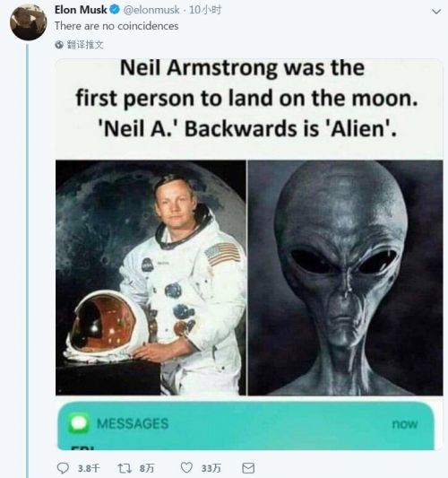Click the 3.8千 reply count
This screenshot has width=448, height=478.
pyautogui.click(x=89, y=468)
